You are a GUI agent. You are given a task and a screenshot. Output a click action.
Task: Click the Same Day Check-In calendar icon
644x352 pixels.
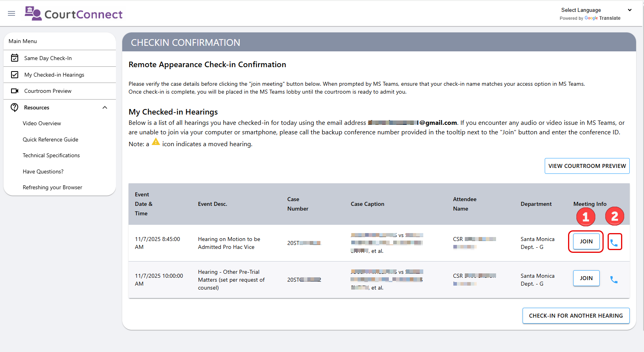point(15,58)
